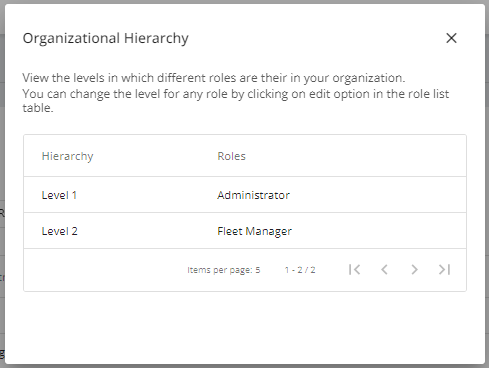This screenshot has width=489, height=368.
Task: Select the Fleet Manager role cell
Action: pyautogui.click(x=254, y=231)
